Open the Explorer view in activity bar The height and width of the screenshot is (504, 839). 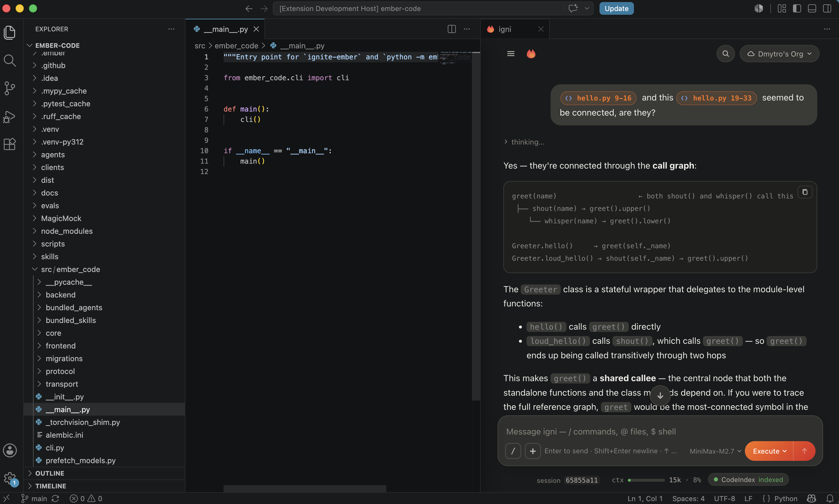point(10,33)
